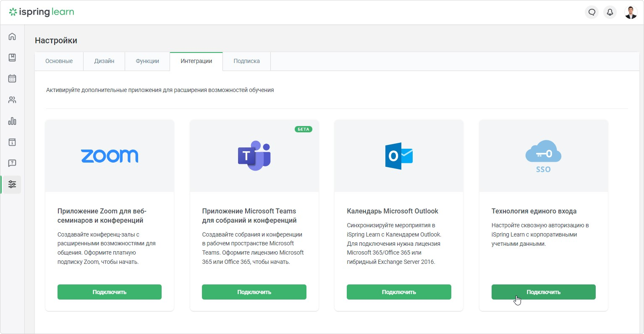Click Подключить for the Zoom app
The height and width of the screenshot is (334, 644).
[x=110, y=292]
